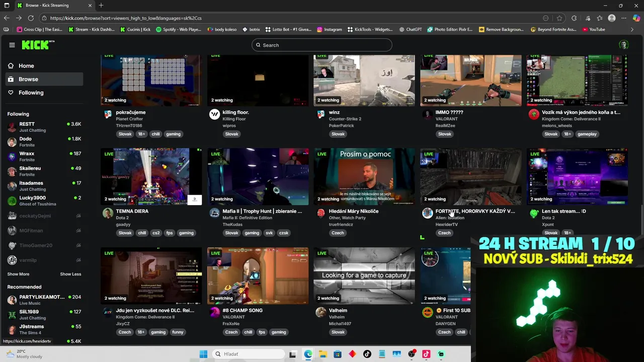Viewport: 644px width, 362px height.
Task: Open the TEMNA DIERA stream thumbnail
Action: (151, 176)
